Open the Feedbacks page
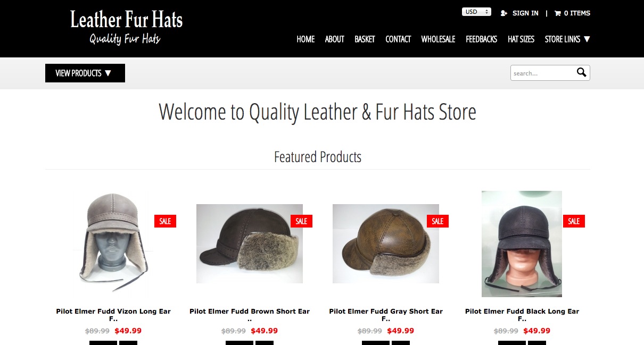644x345 pixels. click(x=481, y=39)
